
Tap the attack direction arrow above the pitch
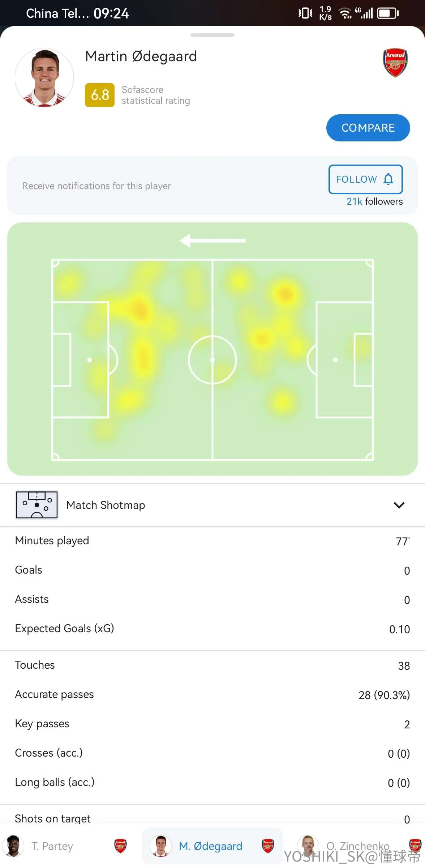[x=212, y=241]
